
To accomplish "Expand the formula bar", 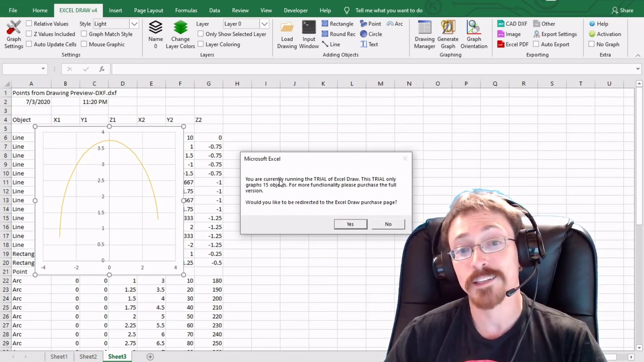I will 638,69.
